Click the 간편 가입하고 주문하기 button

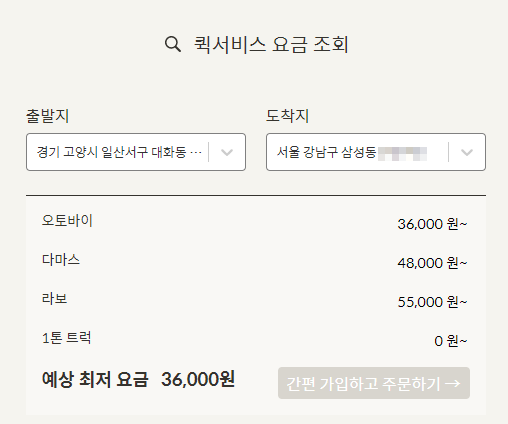[374, 383]
